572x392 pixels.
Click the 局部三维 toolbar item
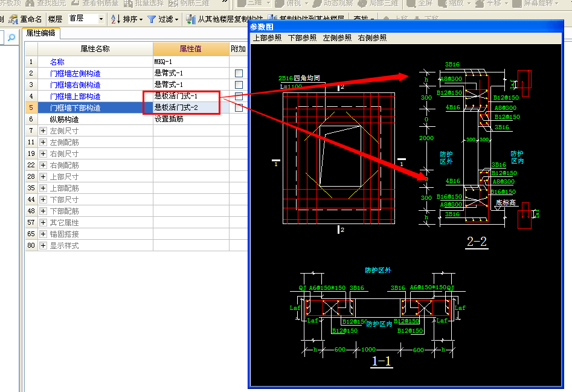click(378, 4)
